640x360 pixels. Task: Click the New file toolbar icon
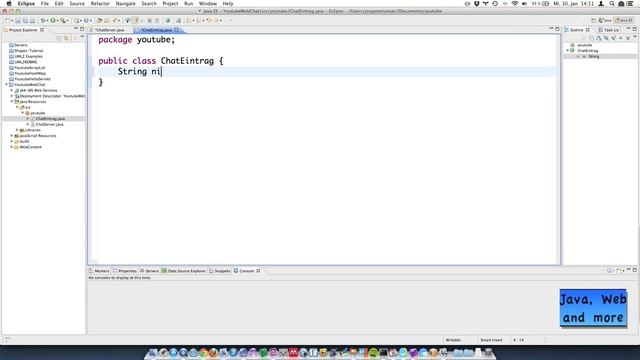pos(7,20)
